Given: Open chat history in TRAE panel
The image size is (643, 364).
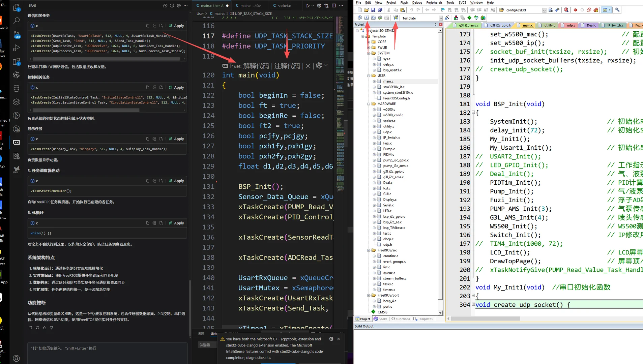Looking at the screenshot, I should pyautogui.click(x=172, y=6).
